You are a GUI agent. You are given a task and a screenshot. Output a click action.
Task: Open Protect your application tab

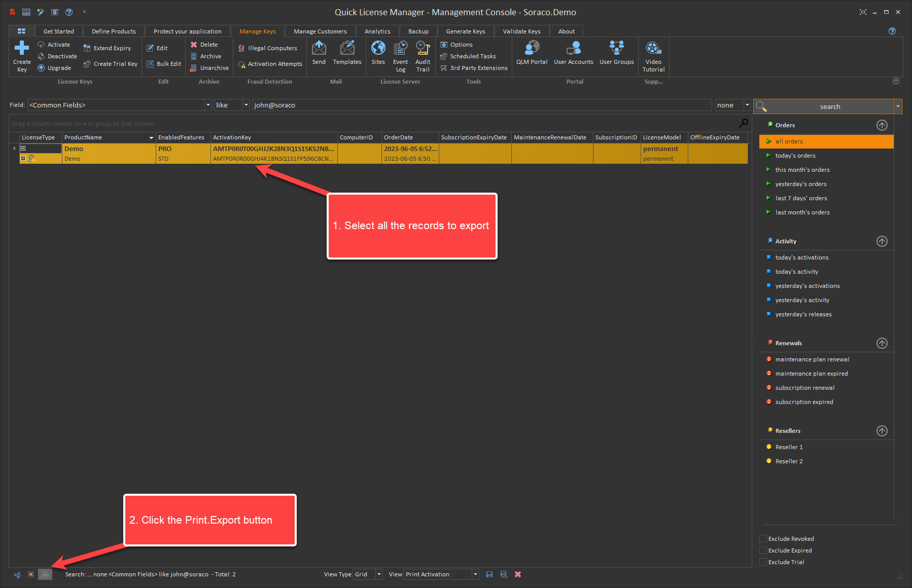[x=188, y=31]
